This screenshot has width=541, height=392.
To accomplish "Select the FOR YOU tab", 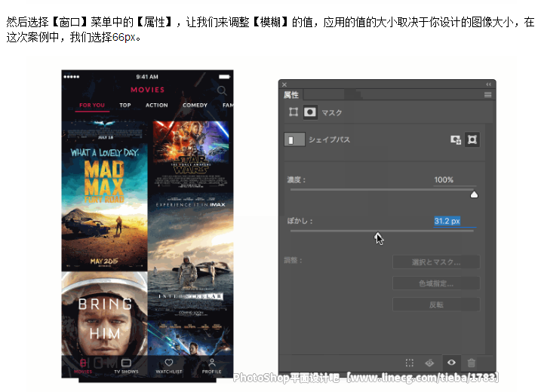I will coord(92,105).
